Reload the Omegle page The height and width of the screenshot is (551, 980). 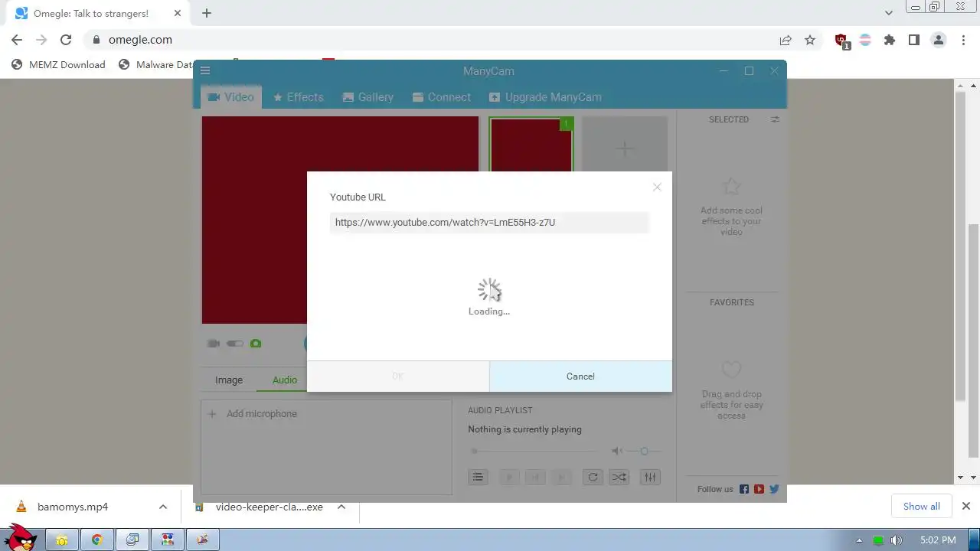point(66,40)
